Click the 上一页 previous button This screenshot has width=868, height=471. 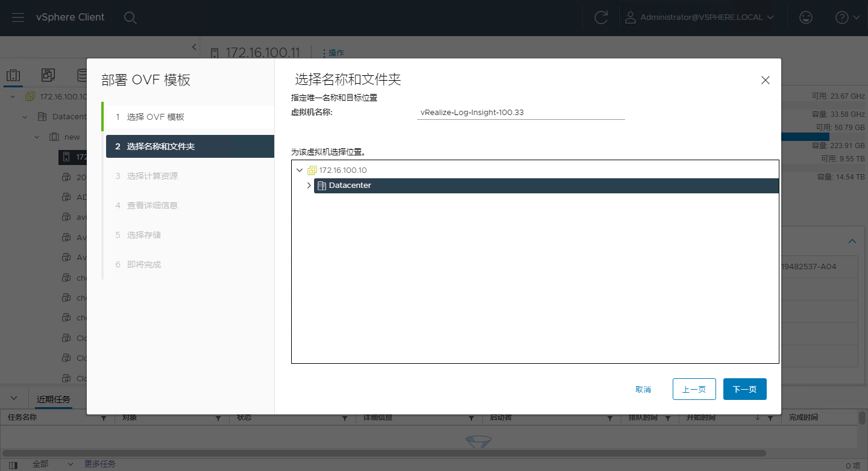[x=694, y=390]
